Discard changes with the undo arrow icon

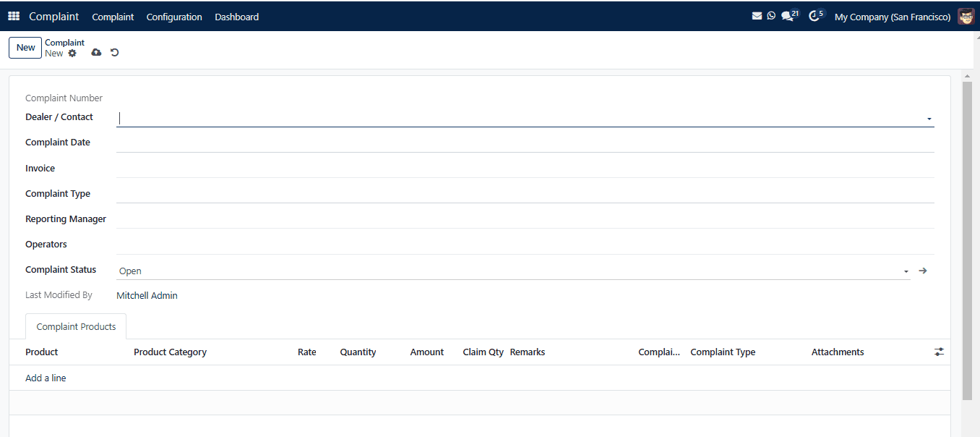click(114, 53)
